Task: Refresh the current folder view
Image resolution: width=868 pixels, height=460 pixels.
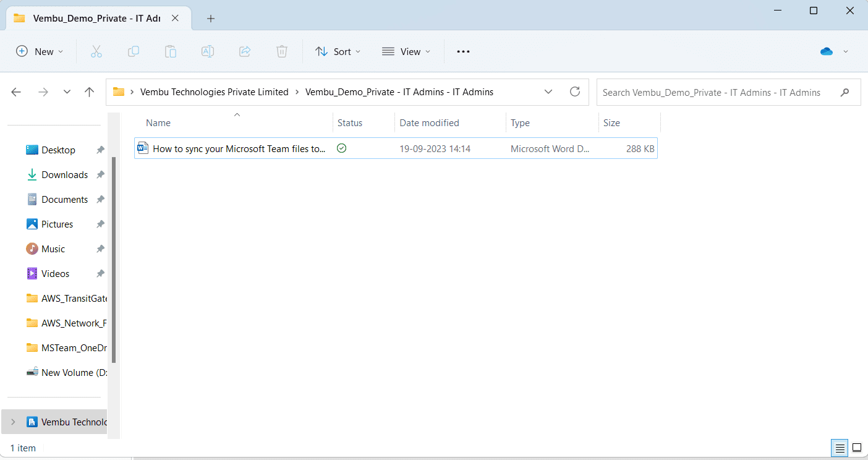Action: pos(575,92)
